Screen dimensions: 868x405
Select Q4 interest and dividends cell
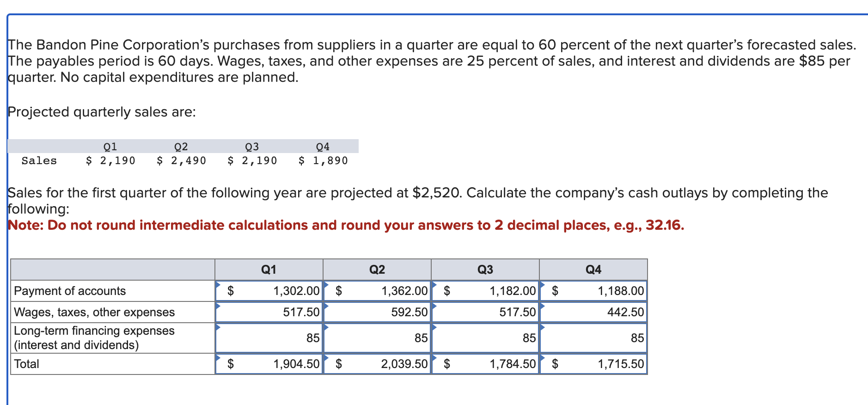593,338
